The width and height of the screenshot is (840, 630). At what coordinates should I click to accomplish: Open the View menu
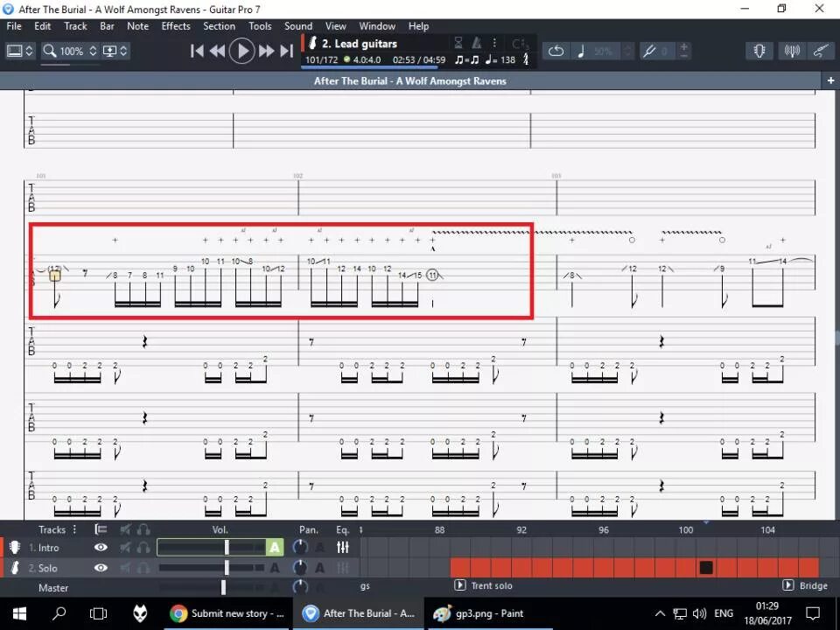(336, 25)
